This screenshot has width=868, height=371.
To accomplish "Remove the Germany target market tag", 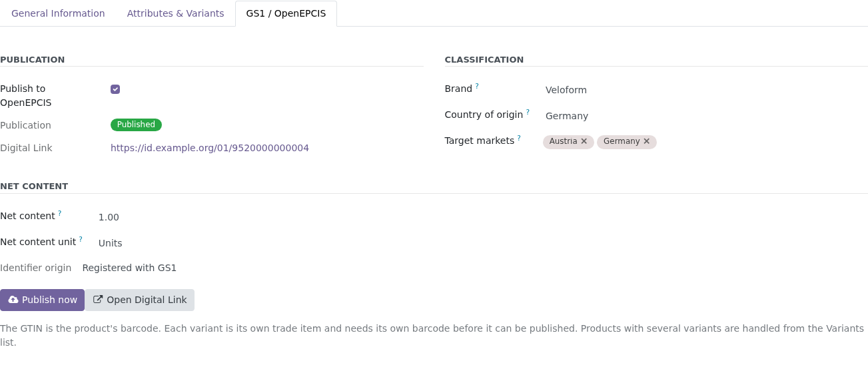I will click(646, 141).
